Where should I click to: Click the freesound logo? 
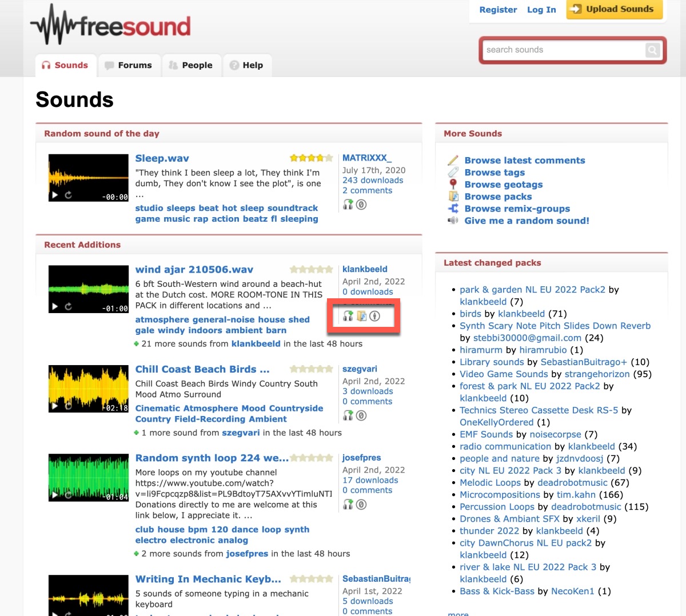110,25
